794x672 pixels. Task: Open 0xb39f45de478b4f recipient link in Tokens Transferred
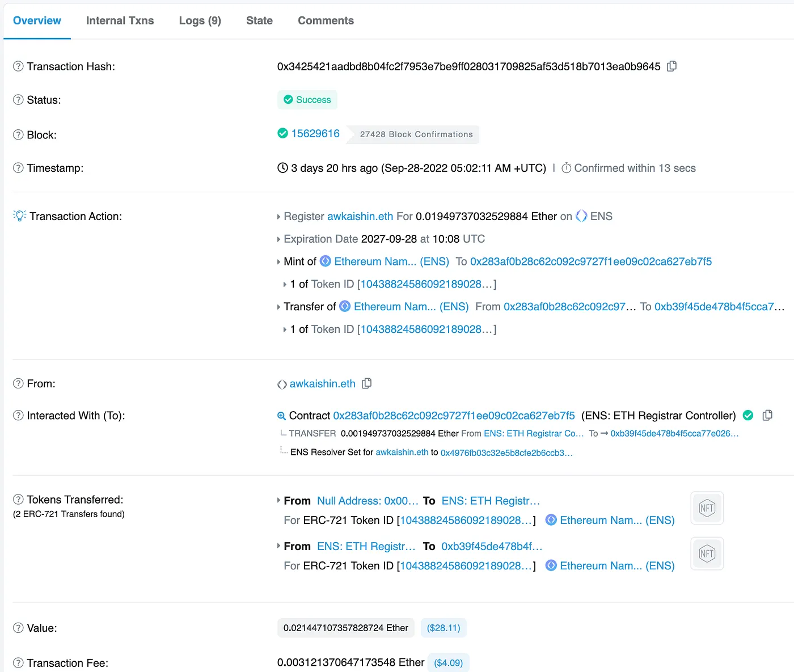click(492, 546)
